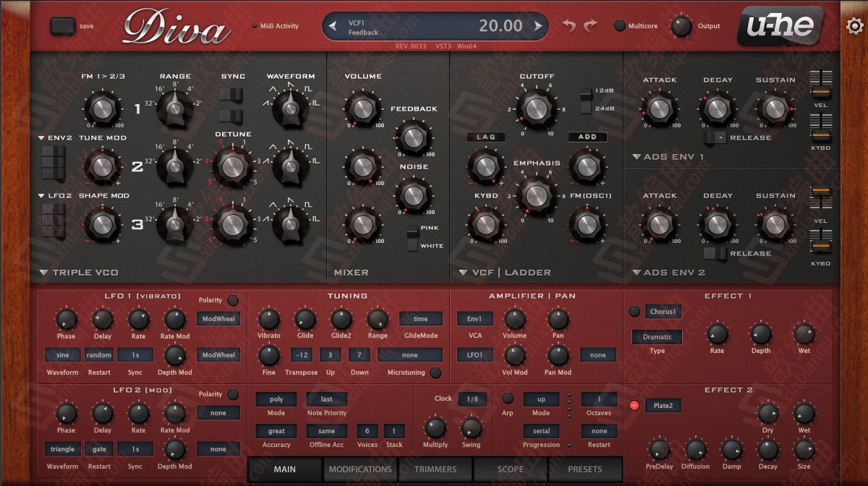Click the filter Emphasis knob

coord(536,195)
